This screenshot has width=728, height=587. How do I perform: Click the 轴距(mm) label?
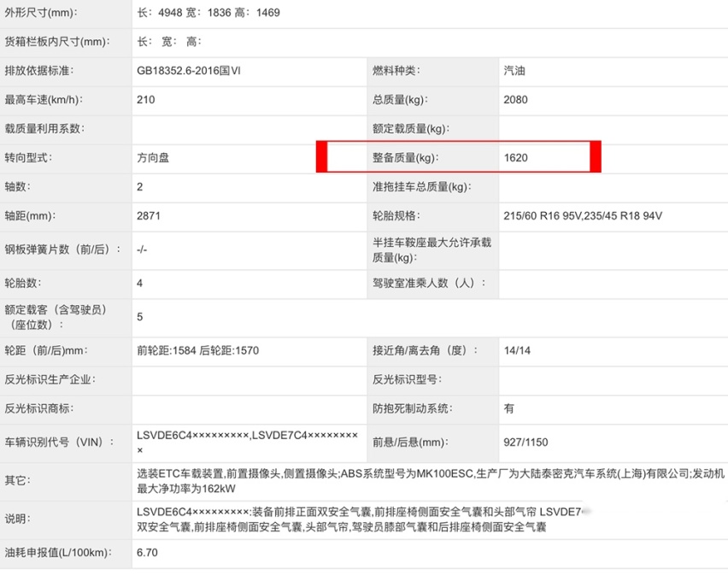tap(30, 216)
